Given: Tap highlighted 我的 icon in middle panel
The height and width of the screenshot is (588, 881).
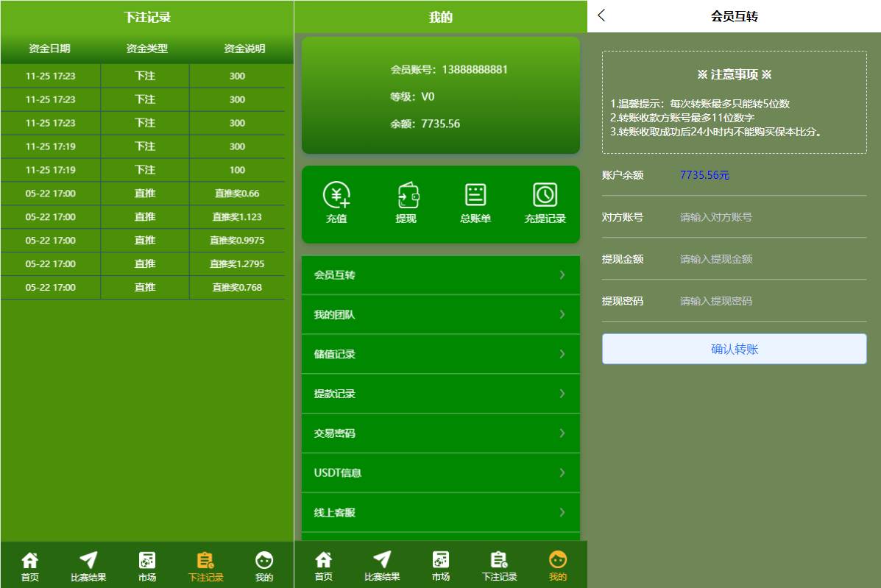Looking at the screenshot, I should point(558,559).
